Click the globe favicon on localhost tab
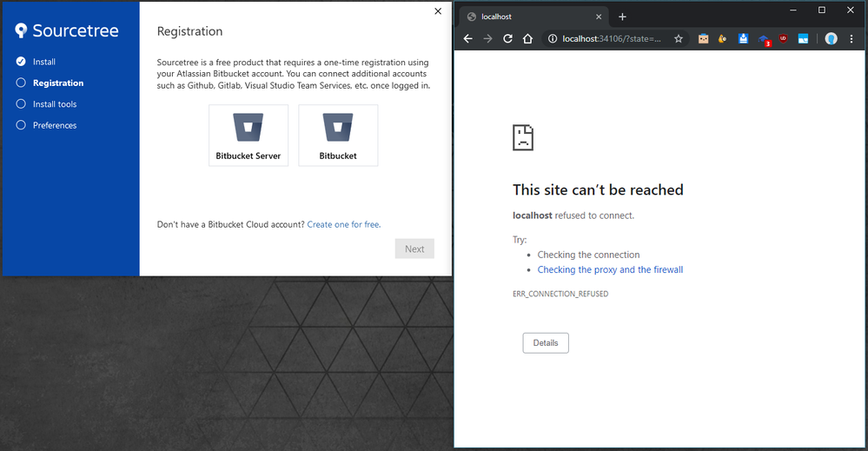 click(x=472, y=17)
